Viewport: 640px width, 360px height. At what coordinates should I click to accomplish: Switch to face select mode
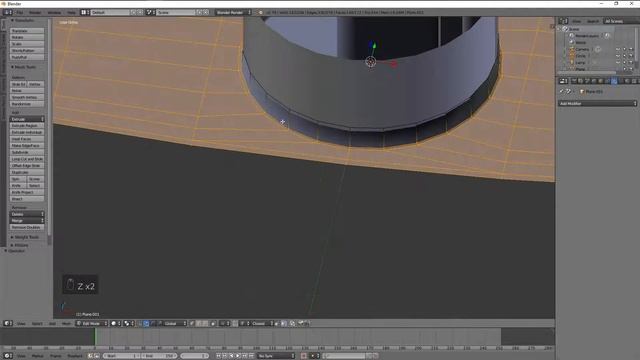coord(205,323)
